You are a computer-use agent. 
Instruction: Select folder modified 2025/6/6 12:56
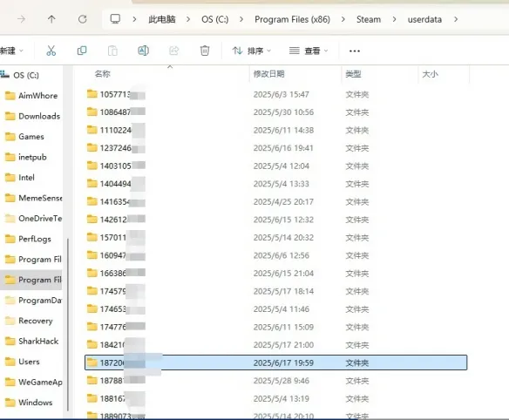click(x=276, y=255)
